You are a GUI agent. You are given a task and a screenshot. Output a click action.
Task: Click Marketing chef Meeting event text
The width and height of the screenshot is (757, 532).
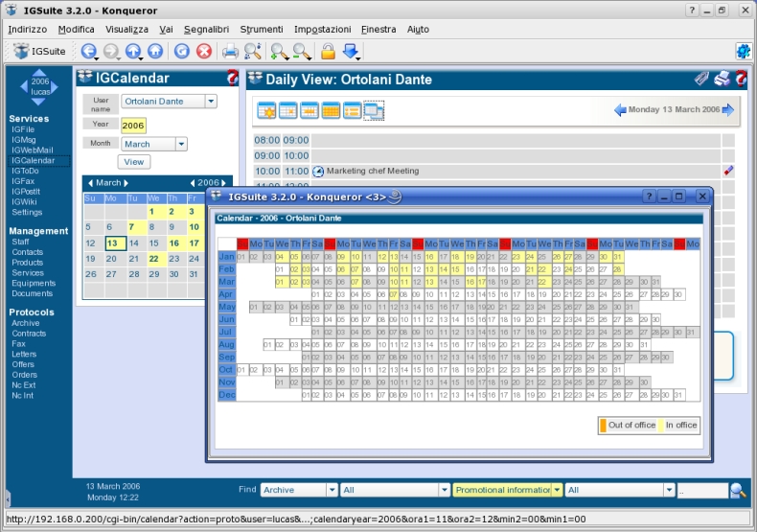click(x=373, y=171)
